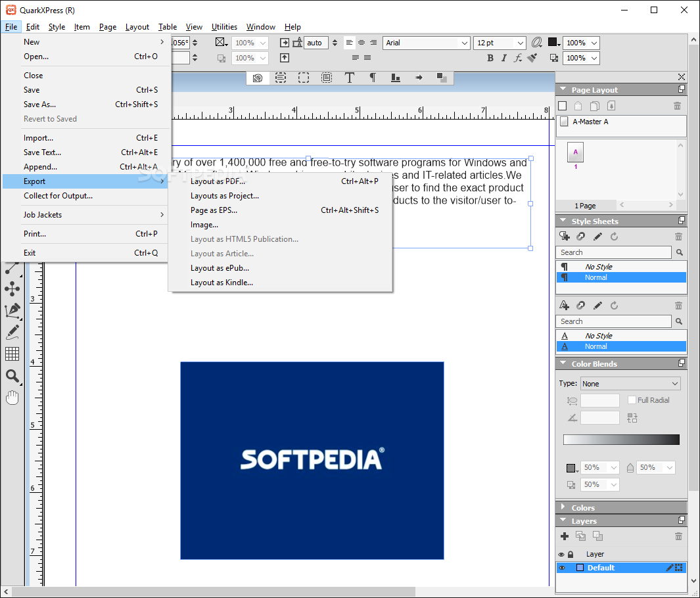The width and height of the screenshot is (700, 598).
Task: Delete paragraph style sheet trash icon
Action: [x=678, y=237]
